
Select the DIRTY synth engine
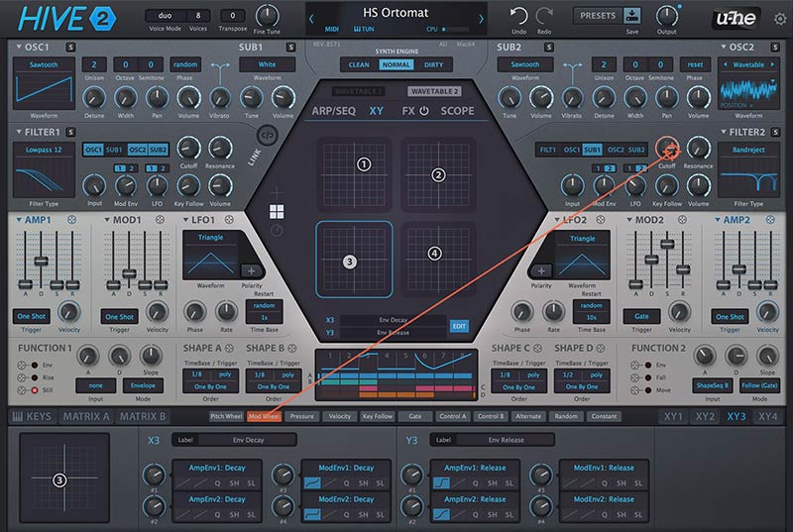(433, 64)
